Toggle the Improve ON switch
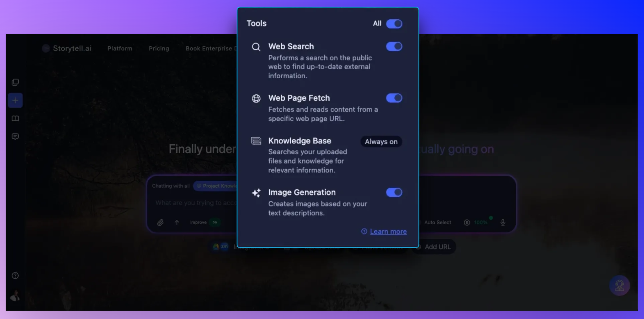The image size is (644, 319). [215, 223]
